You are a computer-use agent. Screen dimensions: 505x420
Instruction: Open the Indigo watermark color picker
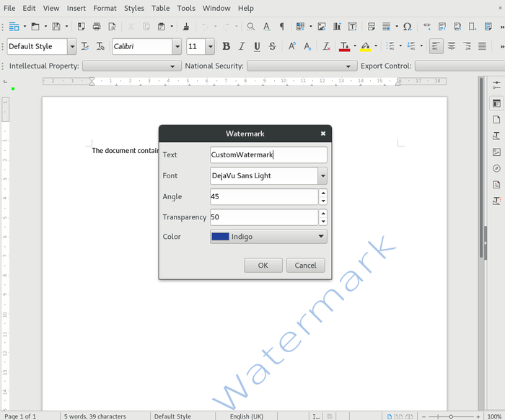(268, 237)
